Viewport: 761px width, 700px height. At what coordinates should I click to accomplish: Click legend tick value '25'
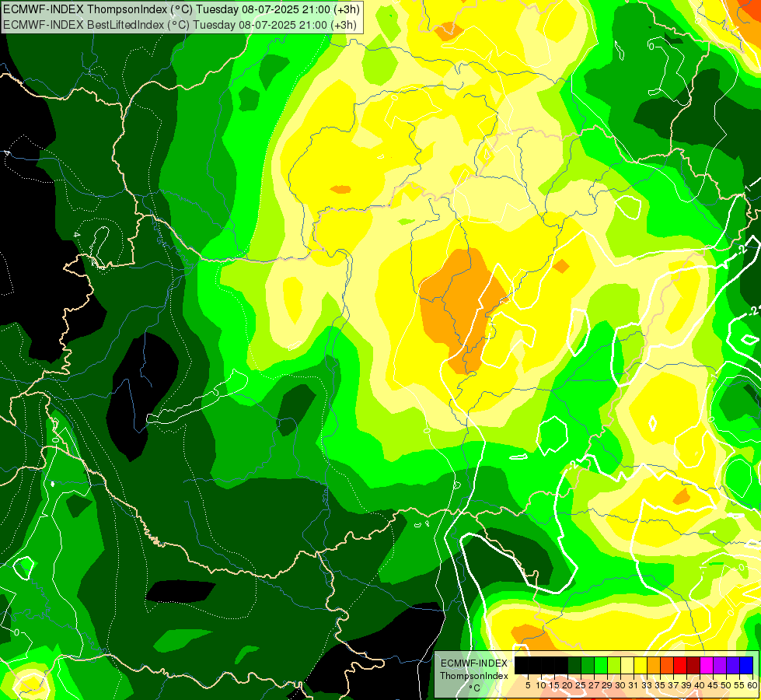[x=581, y=685]
